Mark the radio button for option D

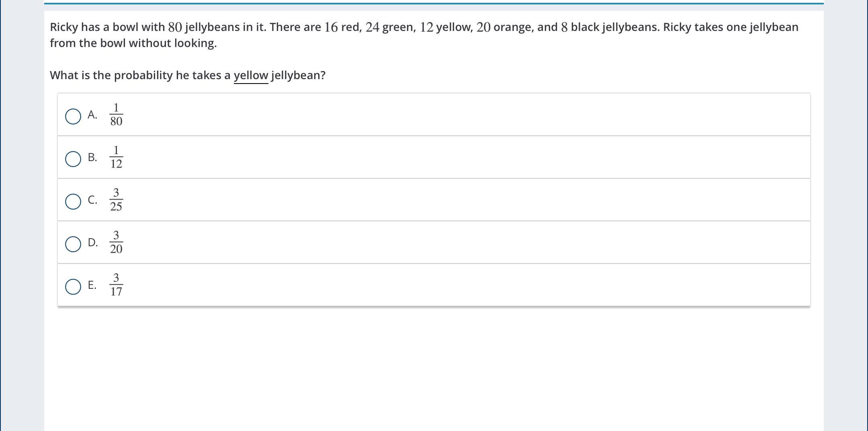click(73, 244)
